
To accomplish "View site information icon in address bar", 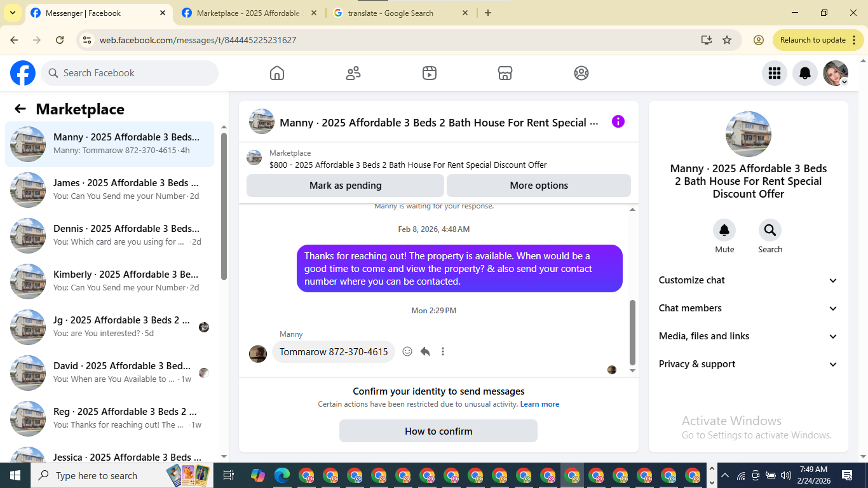I will click(x=88, y=40).
